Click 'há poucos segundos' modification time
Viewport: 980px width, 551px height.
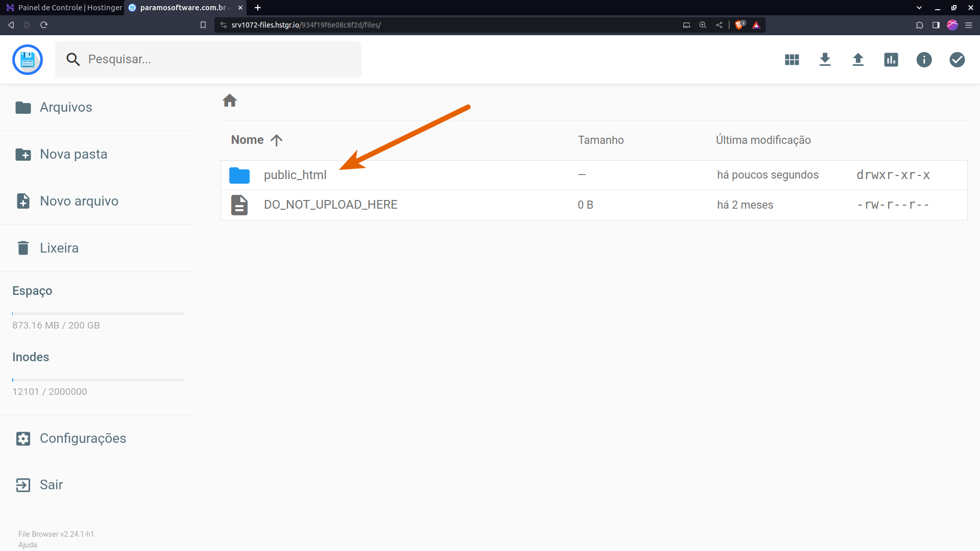click(x=768, y=175)
